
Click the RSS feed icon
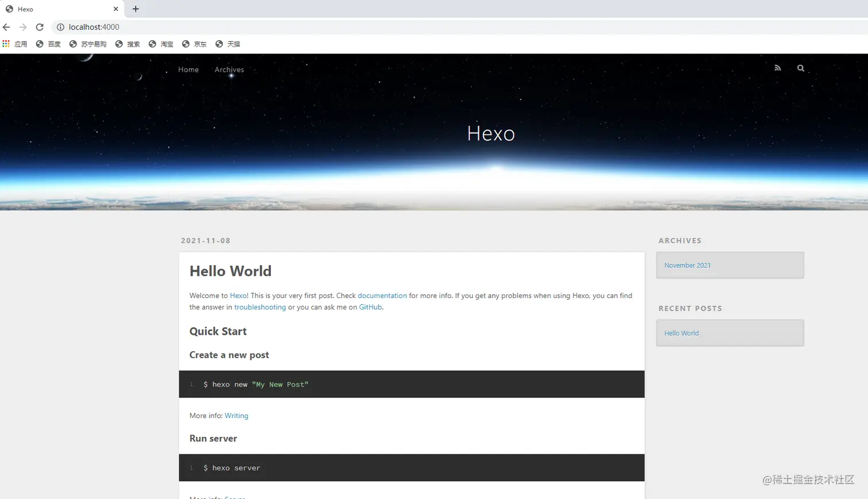click(x=777, y=68)
